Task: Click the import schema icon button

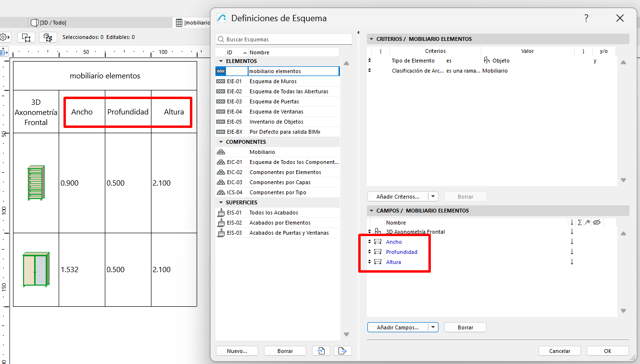Action: coord(321,351)
